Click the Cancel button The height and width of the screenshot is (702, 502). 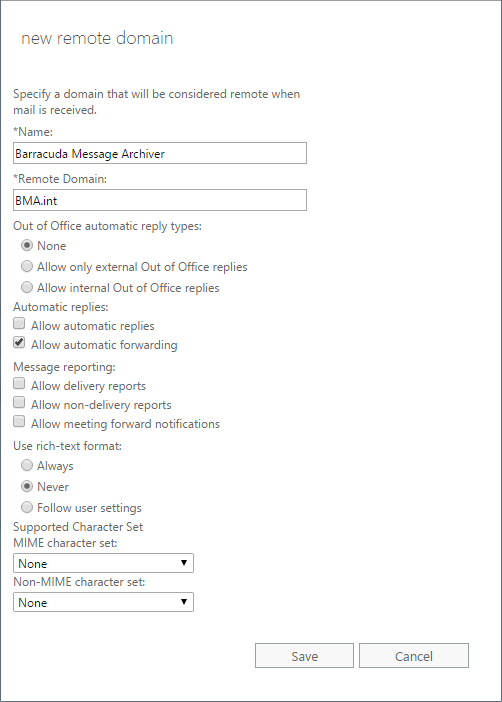(414, 656)
